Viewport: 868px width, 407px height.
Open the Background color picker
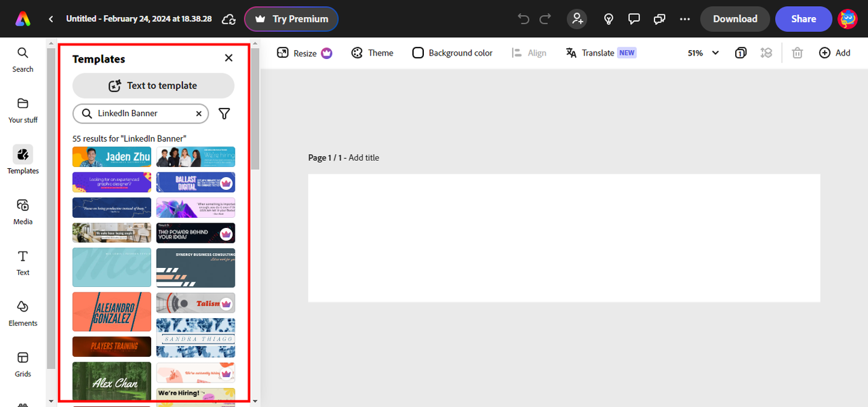pyautogui.click(x=452, y=53)
